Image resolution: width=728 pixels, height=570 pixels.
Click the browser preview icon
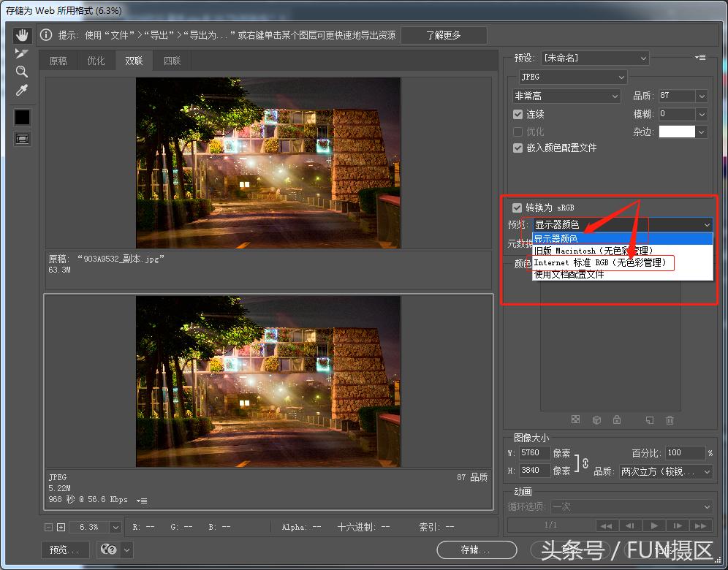click(x=109, y=550)
